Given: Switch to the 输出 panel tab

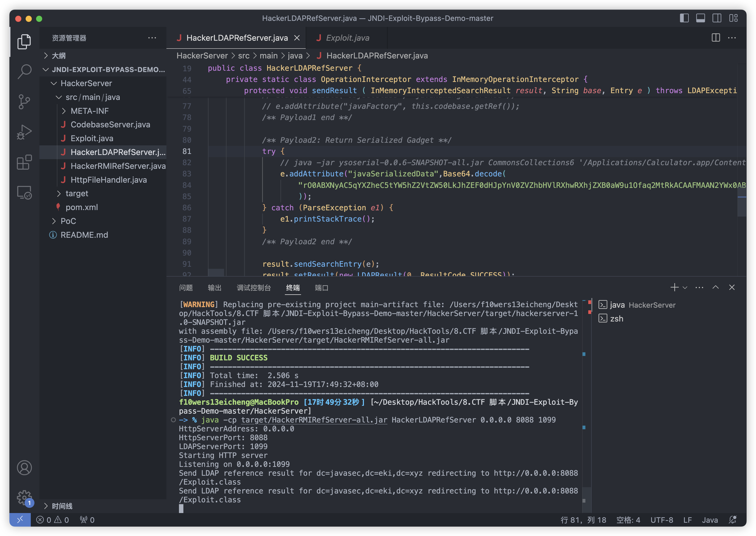Looking at the screenshot, I should [214, 288].
